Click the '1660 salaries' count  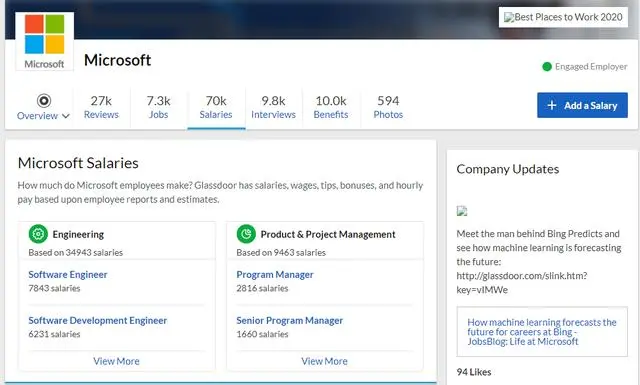[262, 334]
